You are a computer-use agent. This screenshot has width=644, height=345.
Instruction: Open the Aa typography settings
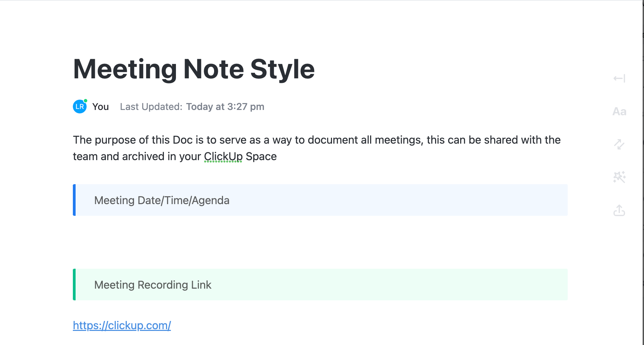(619, 112)
